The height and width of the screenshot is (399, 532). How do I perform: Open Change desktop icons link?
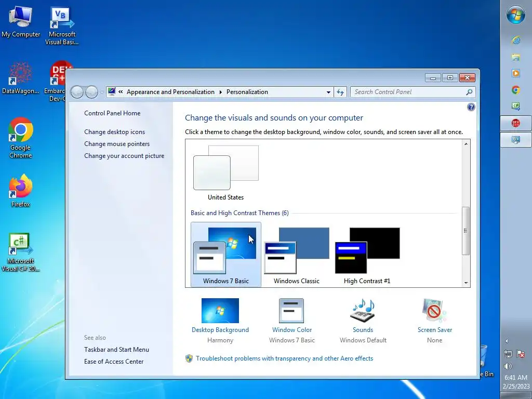(x=114, y=132)
